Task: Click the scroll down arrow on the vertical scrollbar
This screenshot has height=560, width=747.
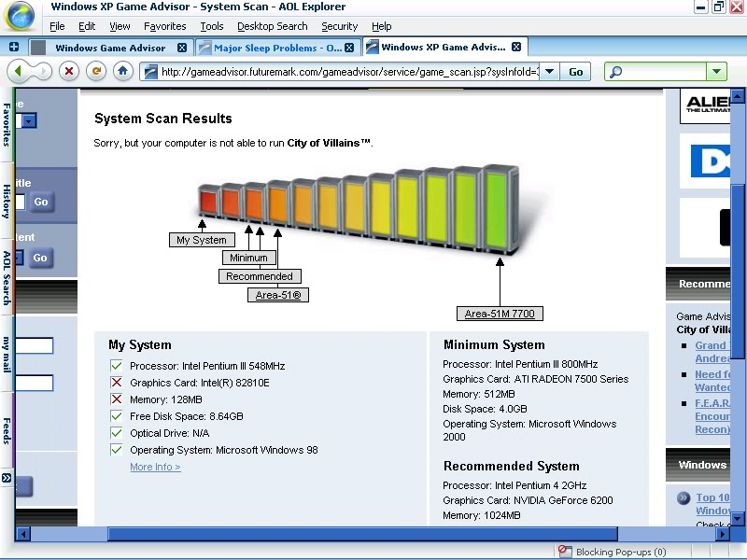Action: click(x=738, y=519)
